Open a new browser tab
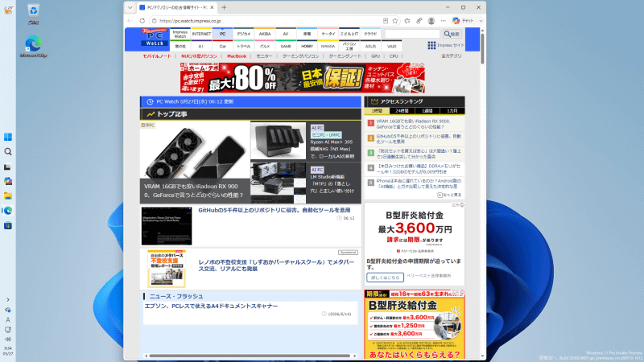The image size is (644, 362). click(224, 7)
